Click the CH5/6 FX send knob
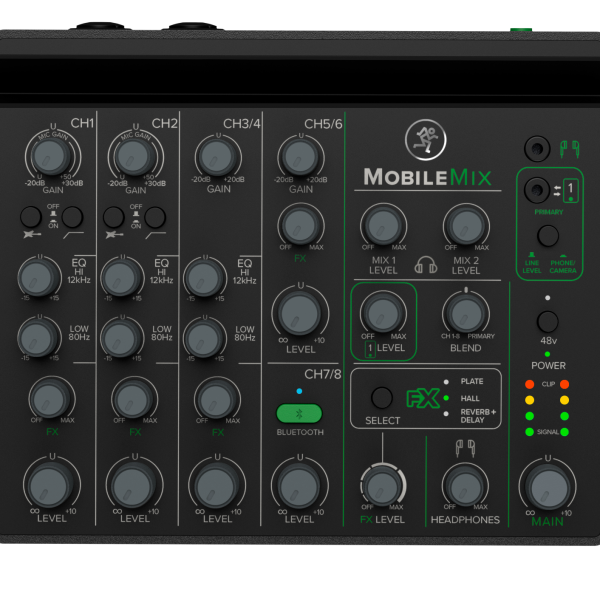Viewport: 600px width, 600px height. pos(300,226)
